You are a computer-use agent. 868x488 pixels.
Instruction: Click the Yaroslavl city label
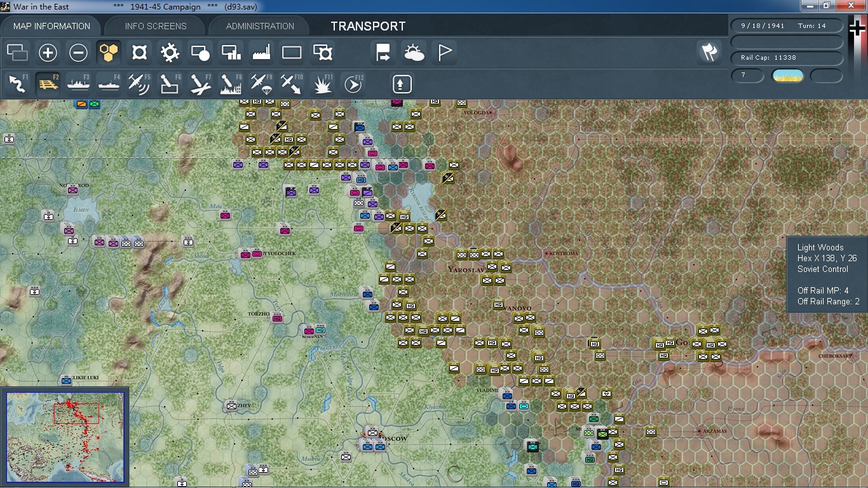click(467, 269)
